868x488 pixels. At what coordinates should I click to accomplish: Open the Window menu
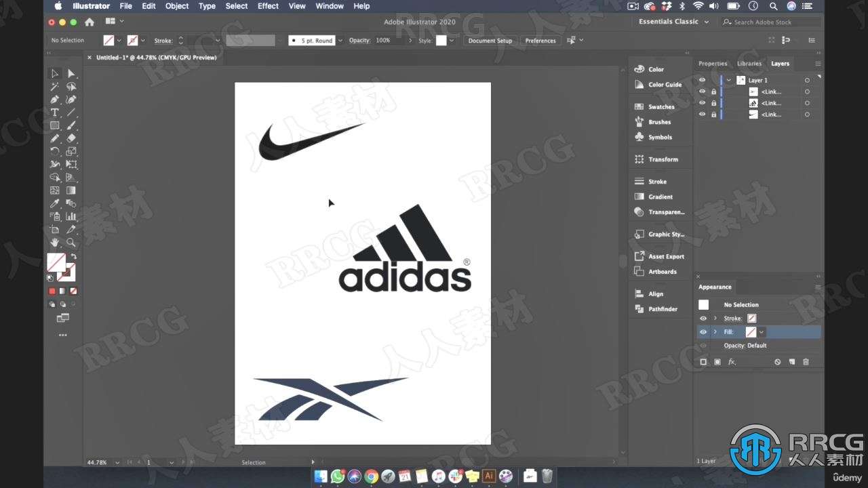[330, 6]
